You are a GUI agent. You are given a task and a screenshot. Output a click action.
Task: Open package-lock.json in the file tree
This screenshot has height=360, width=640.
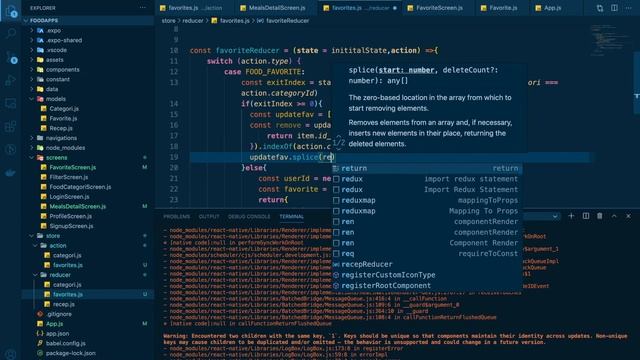(71, 353)
